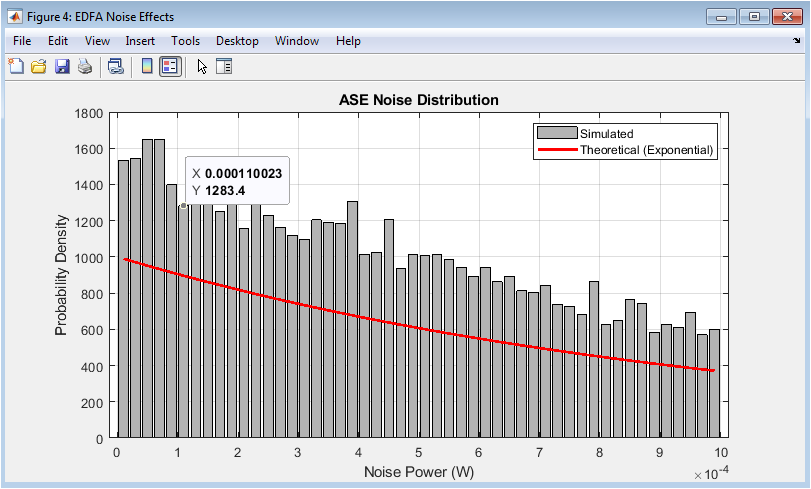This screenshot has width=811, height=489.
Task: Save the figure with the floppy disk icon
Action: (x=62, y=67)
